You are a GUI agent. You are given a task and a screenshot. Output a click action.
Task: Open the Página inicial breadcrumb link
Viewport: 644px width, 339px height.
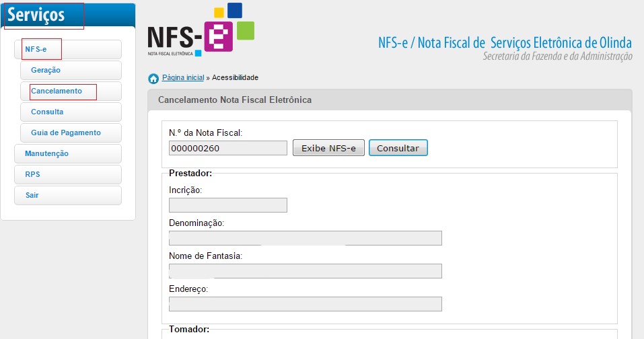click(x=183, y=77)
